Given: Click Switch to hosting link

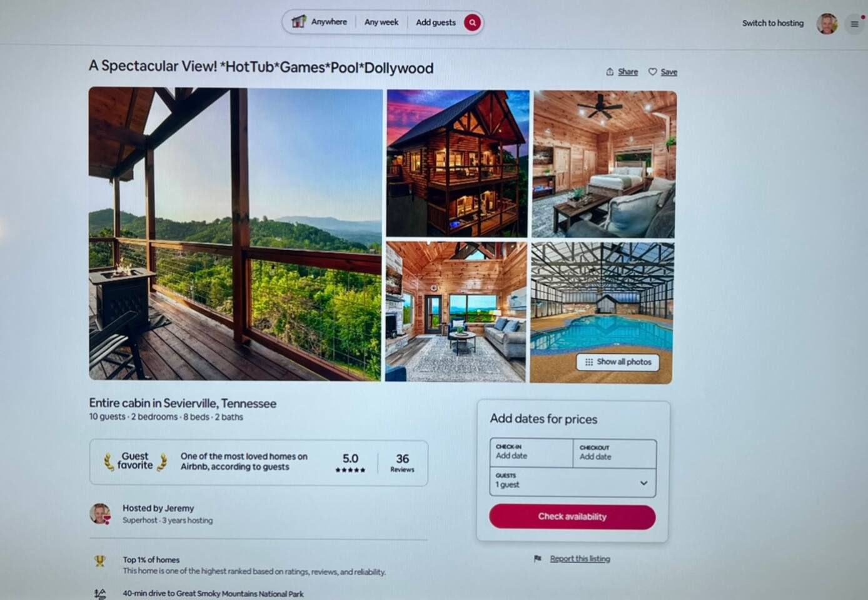Looking at the screenshot, I should [x=773, y=23].
